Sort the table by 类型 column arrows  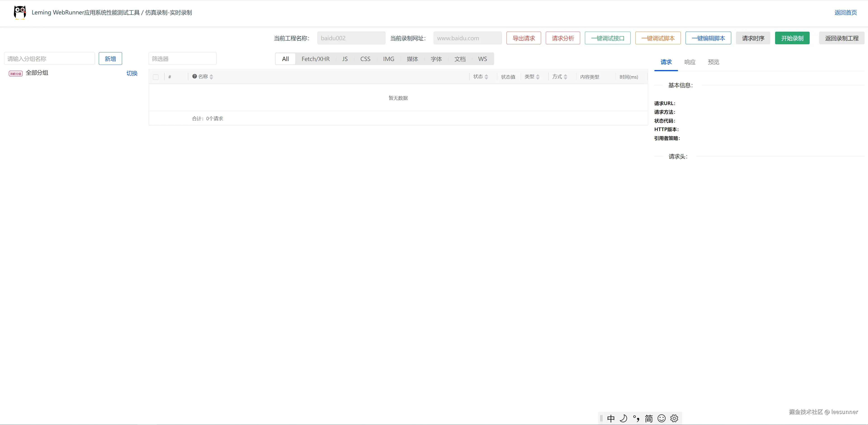coord(538,77)
